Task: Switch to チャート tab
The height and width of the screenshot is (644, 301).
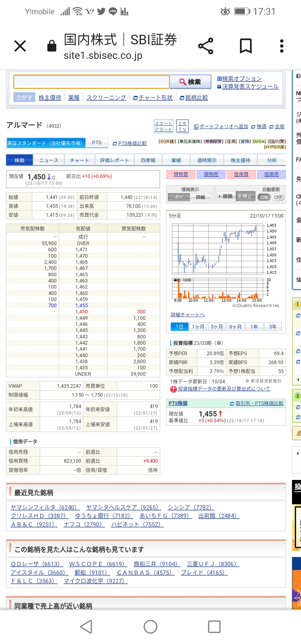Action: click(79, 160)
